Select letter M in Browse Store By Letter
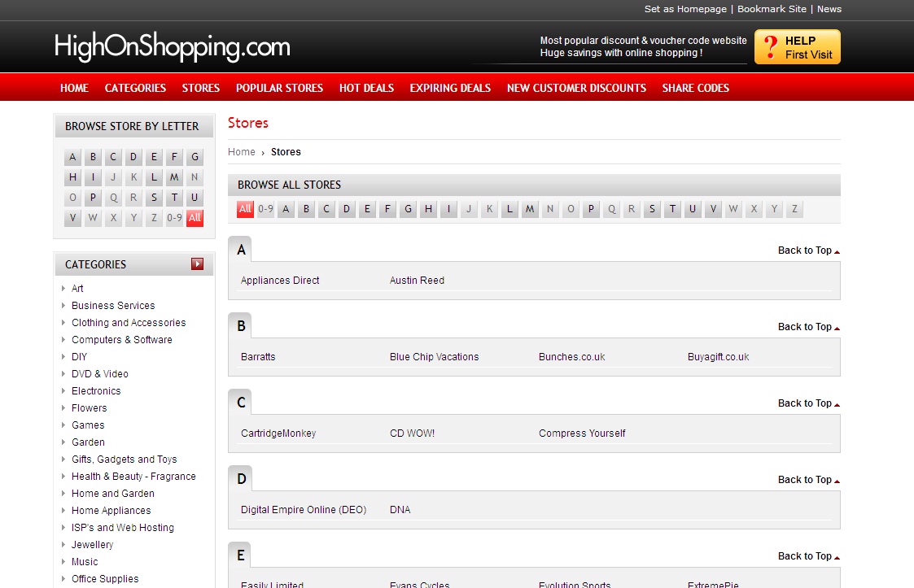 coord(174,177)
